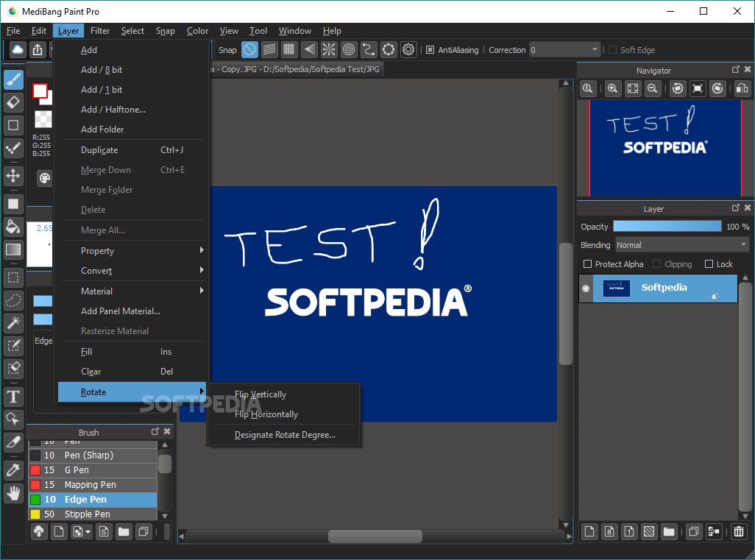Image resolution: width=755 pixels, height=560 pixels.
Task: Flip view in Navigator panel
Action: [x=742, y=88]
